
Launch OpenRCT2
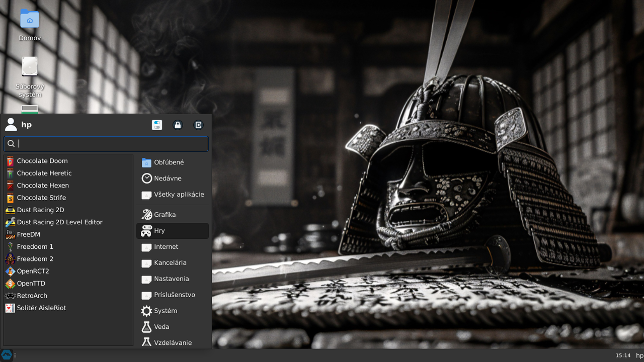tap(68, 271)
